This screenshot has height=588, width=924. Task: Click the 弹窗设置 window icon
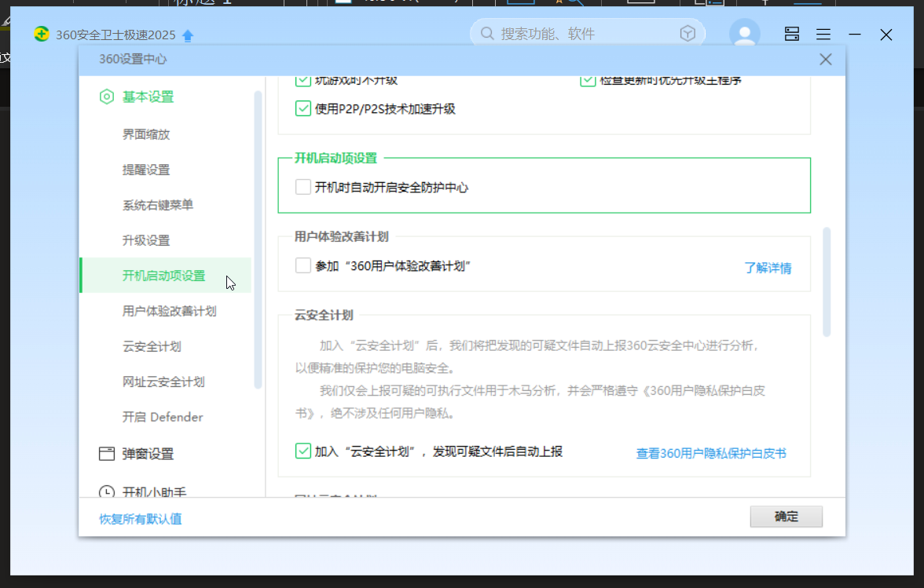(107, 454)
